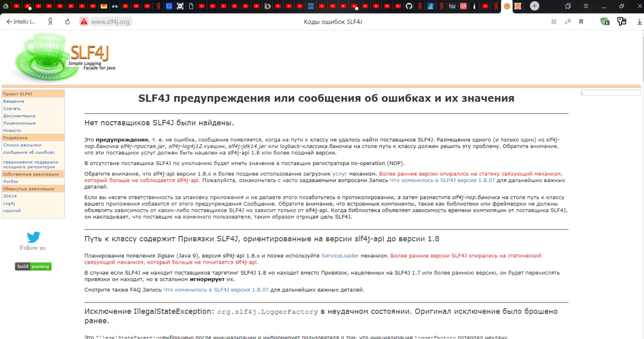Open предложения поддержки link
This screenshot has height=339, width=644.
pyautogui.click(x=31, y=162)
